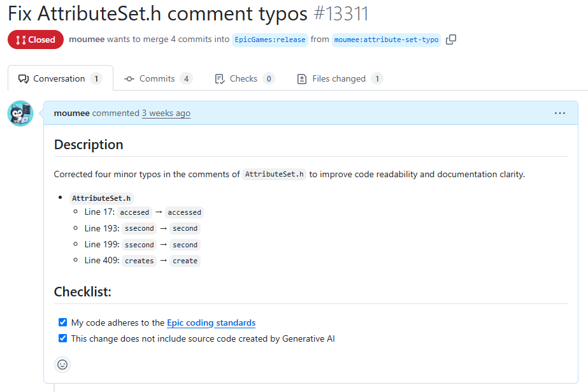Open the Epic coding standards link
The width and height of the screenshot is (588, 392).
211,323
